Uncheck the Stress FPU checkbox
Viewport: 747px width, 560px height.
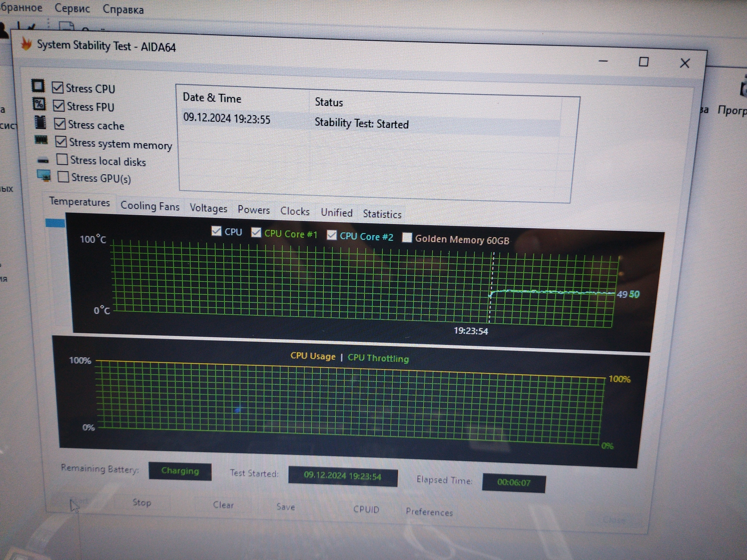point(59,105)
